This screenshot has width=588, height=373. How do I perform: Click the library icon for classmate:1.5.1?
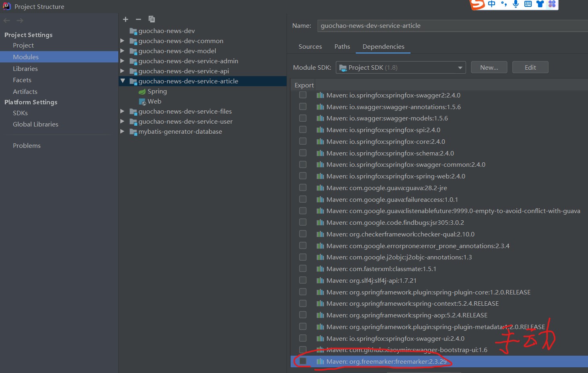[x=320, y=269]
